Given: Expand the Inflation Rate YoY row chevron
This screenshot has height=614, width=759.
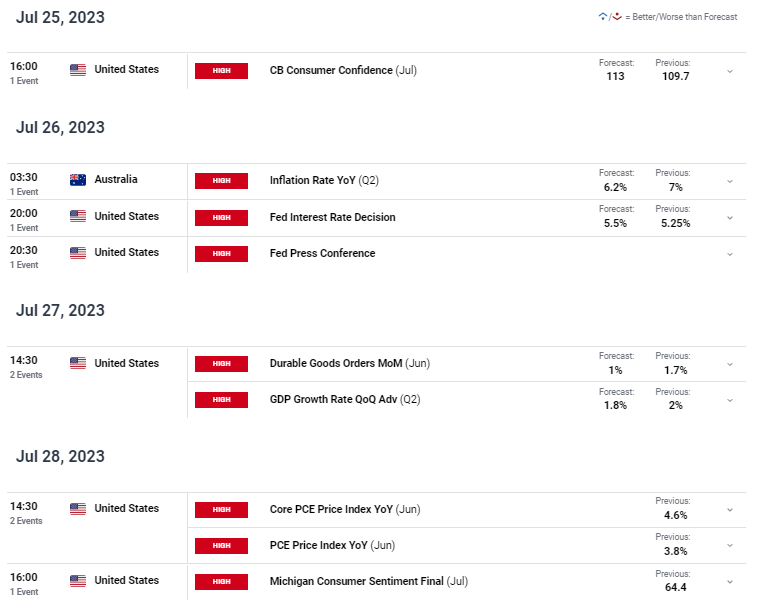Looking at the screenshot, I should coord(730,181).
